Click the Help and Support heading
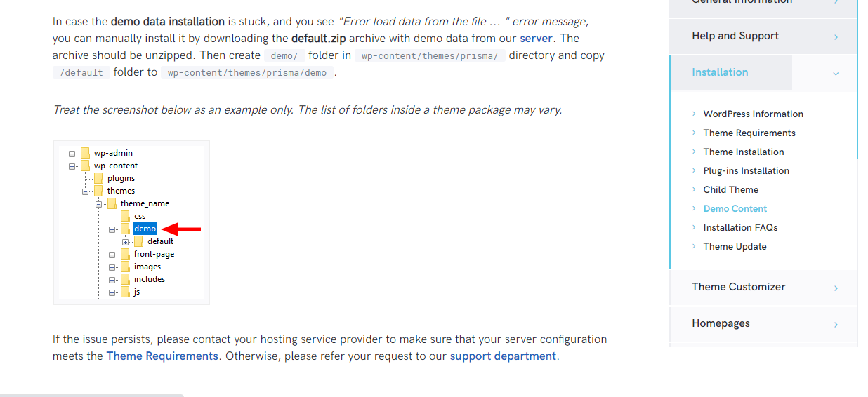The image size is (868, 397). 735,36
